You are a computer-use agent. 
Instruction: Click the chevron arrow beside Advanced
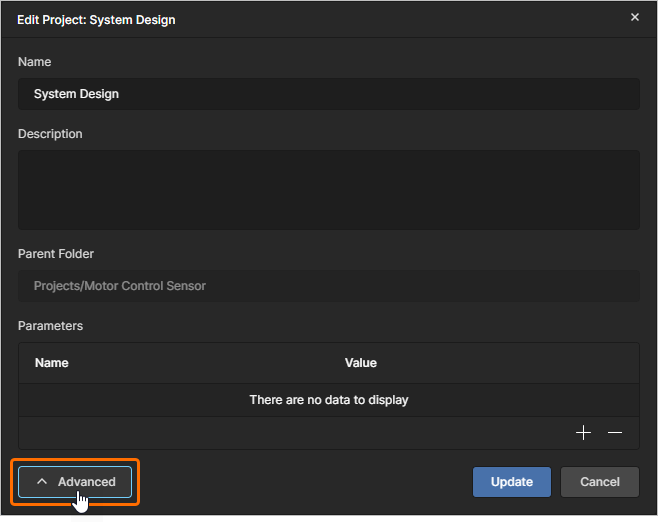click(x=42, y=482)
